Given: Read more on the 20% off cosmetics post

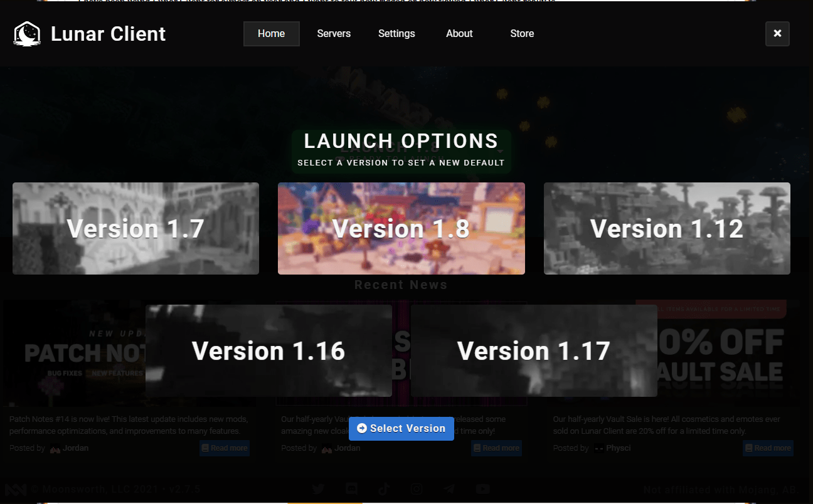Looking at the screenshot, I should [768, 448].
